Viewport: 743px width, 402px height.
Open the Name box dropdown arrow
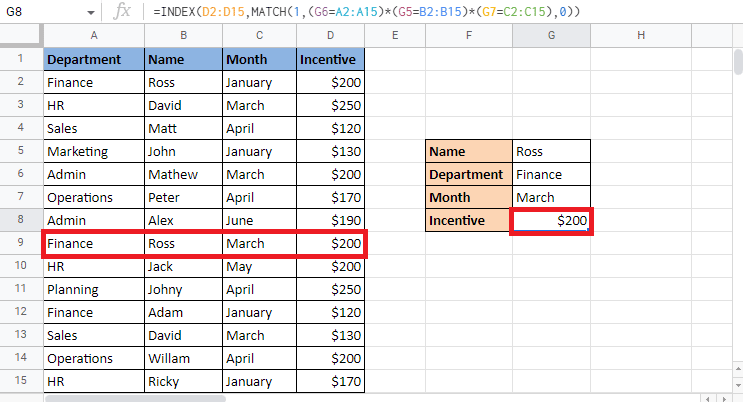point(91,12)
